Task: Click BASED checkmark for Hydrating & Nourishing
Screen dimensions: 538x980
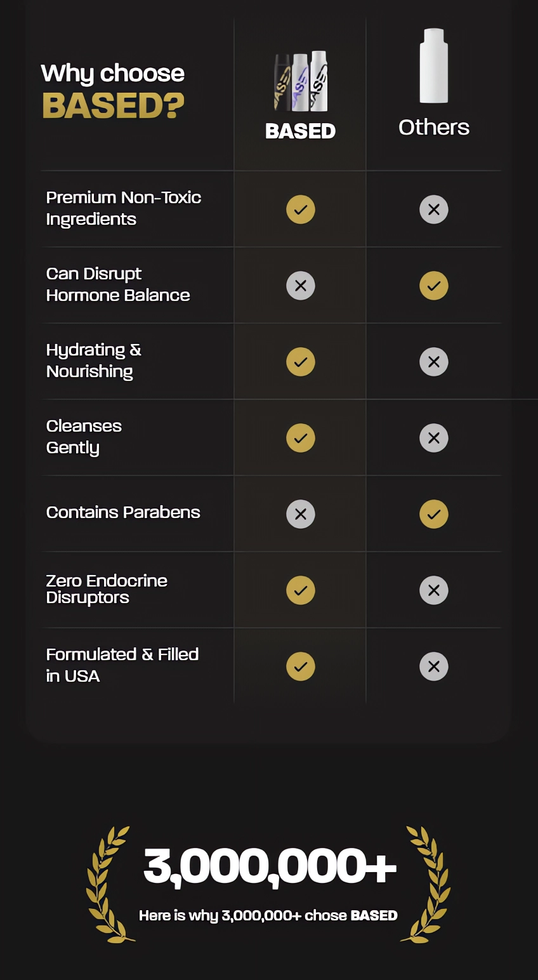Action: click(x=301, y=362)
